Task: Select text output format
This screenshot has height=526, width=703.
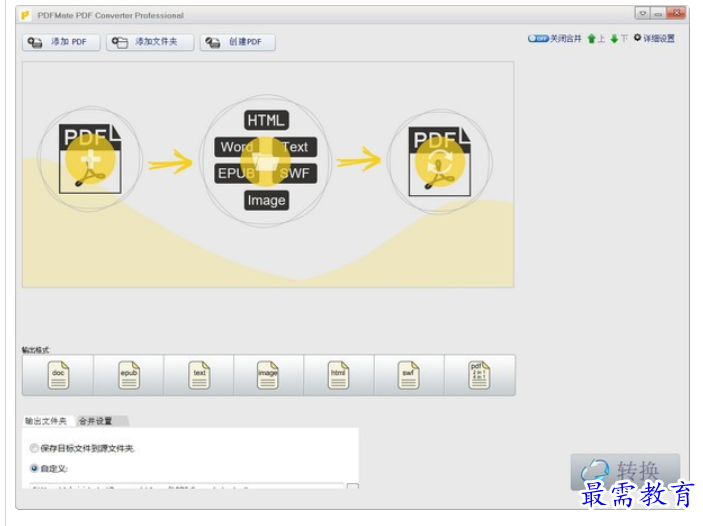Action: (199, 375)
